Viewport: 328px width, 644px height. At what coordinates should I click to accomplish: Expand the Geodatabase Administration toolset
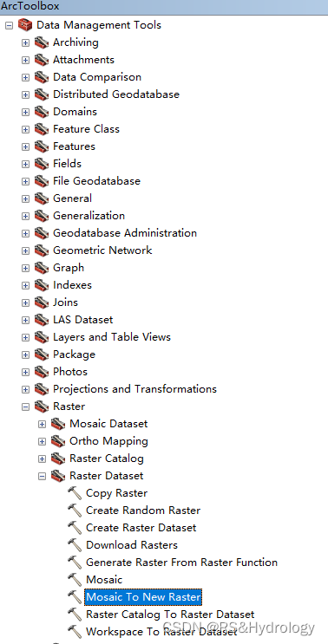25,233
